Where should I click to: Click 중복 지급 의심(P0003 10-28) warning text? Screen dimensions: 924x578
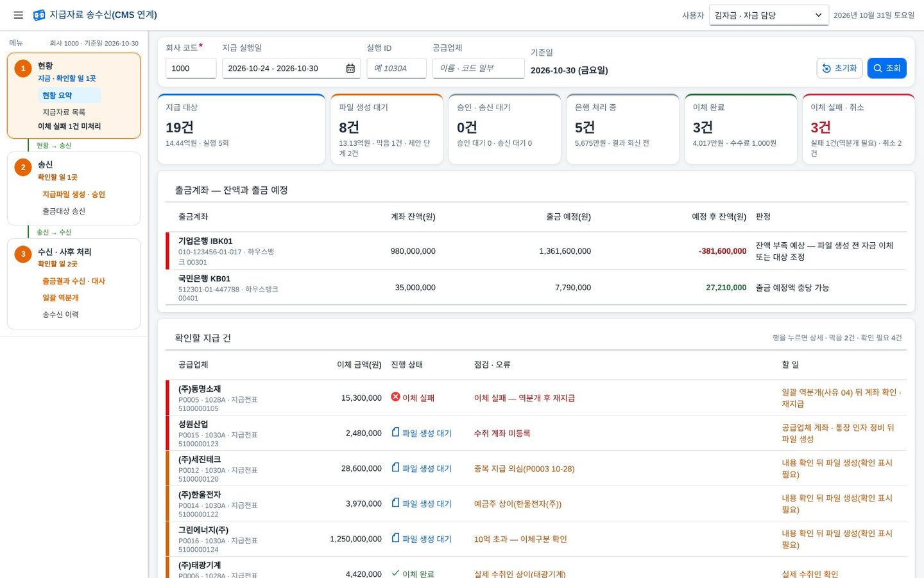point(524,469)
